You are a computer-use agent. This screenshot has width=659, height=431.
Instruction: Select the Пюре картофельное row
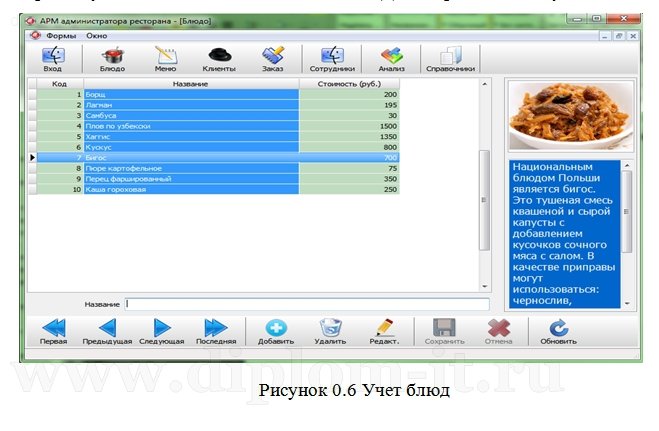(x=218, y=168)
